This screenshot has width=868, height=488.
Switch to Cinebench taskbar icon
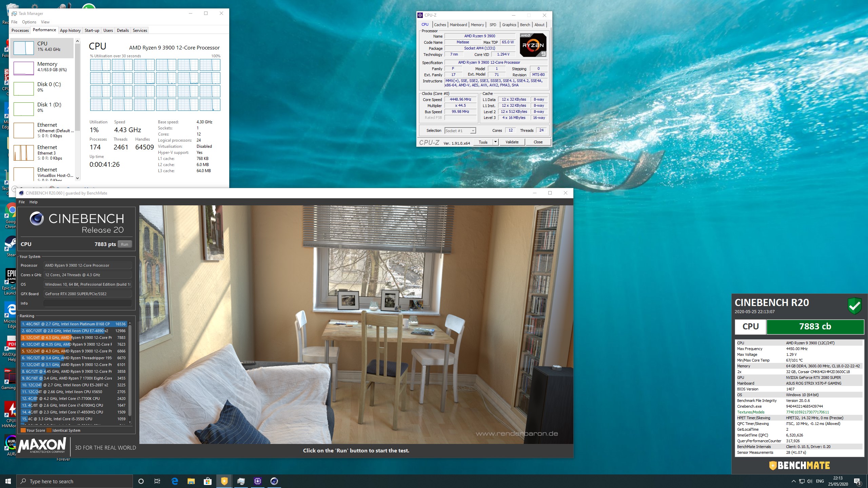click(274, 481)
